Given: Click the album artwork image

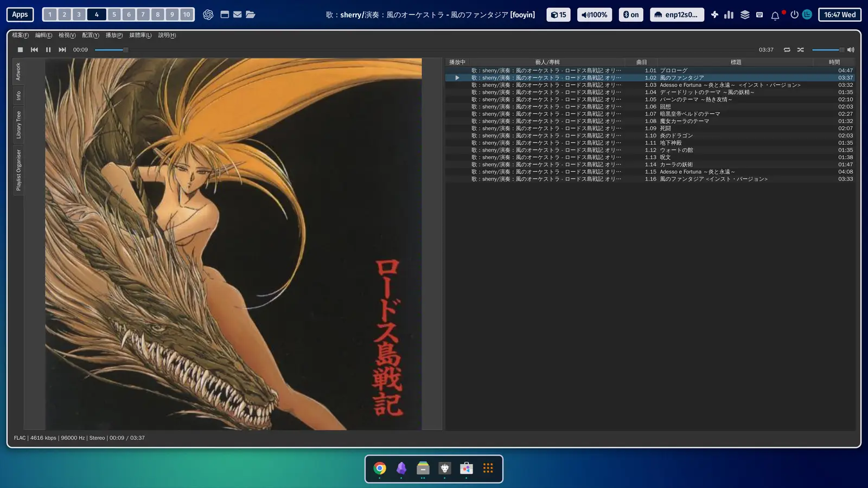Looking at the screenshot, I should pos(233,244).
